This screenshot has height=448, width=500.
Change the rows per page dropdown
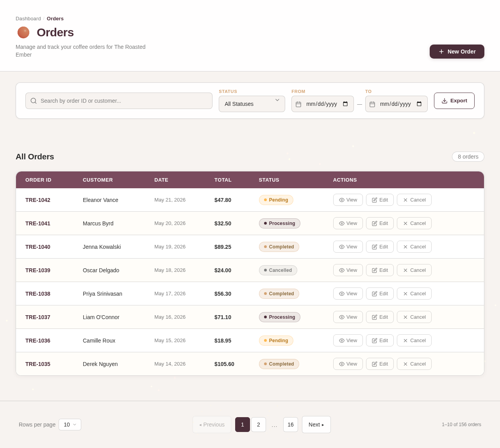click(x=70, y=425)
